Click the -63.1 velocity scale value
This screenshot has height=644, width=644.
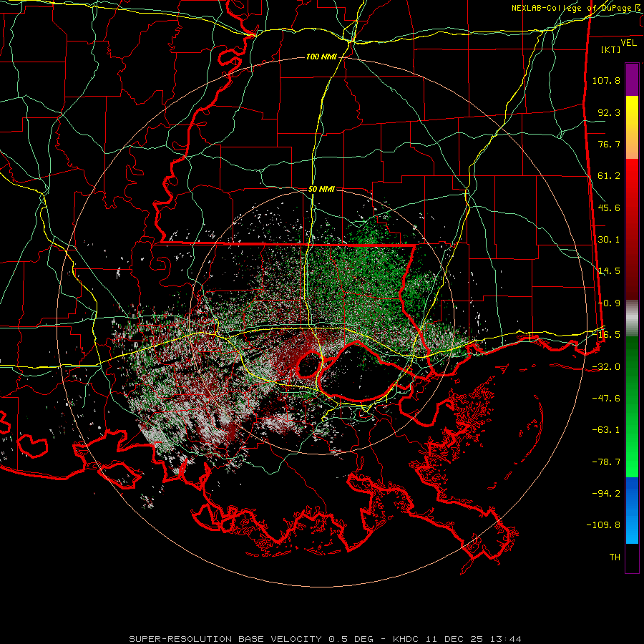tap(606, 430)
